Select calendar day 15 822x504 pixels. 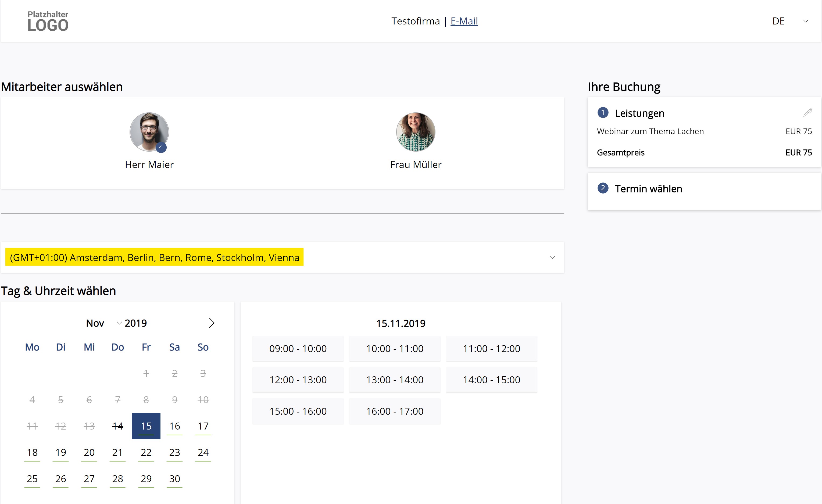(x=146, y=426)
